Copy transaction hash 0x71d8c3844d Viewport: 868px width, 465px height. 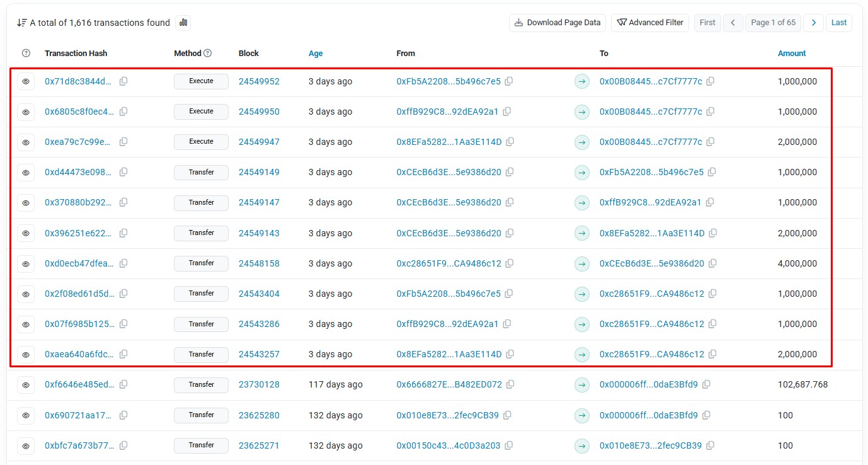[x=123, y=81]
